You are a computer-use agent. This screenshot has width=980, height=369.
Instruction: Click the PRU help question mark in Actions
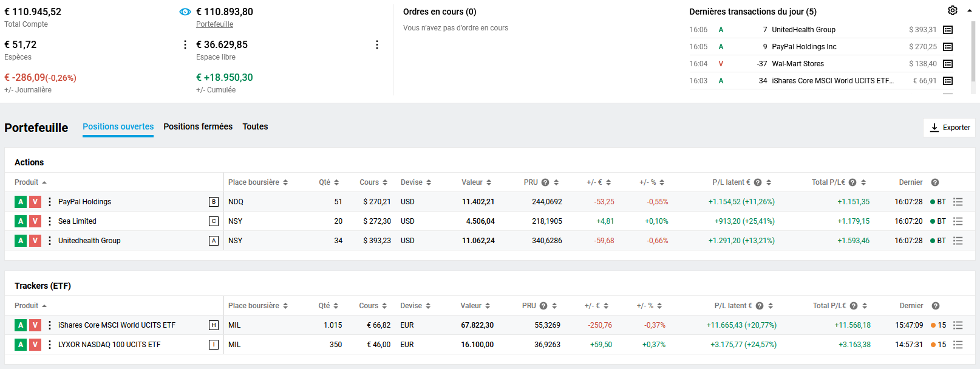[x=545, y=182]
